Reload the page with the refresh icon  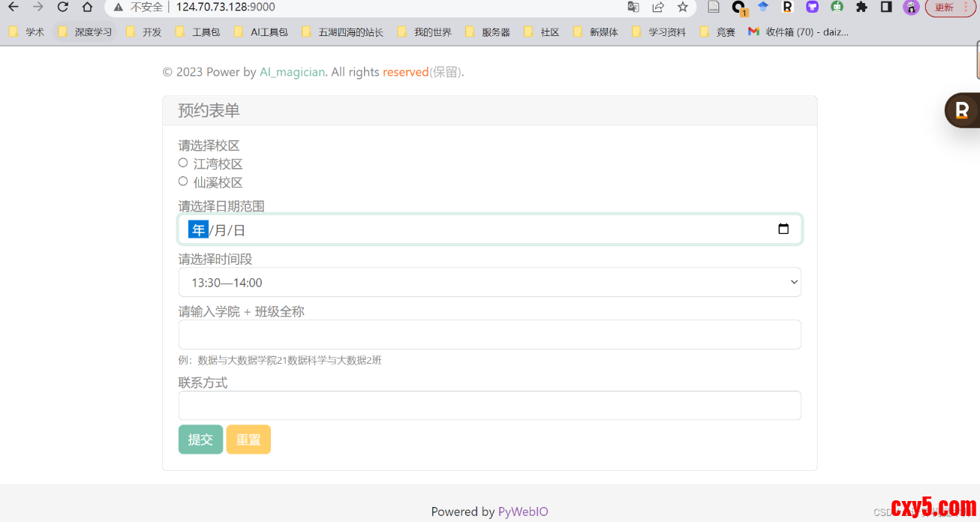tap(63, 7)
